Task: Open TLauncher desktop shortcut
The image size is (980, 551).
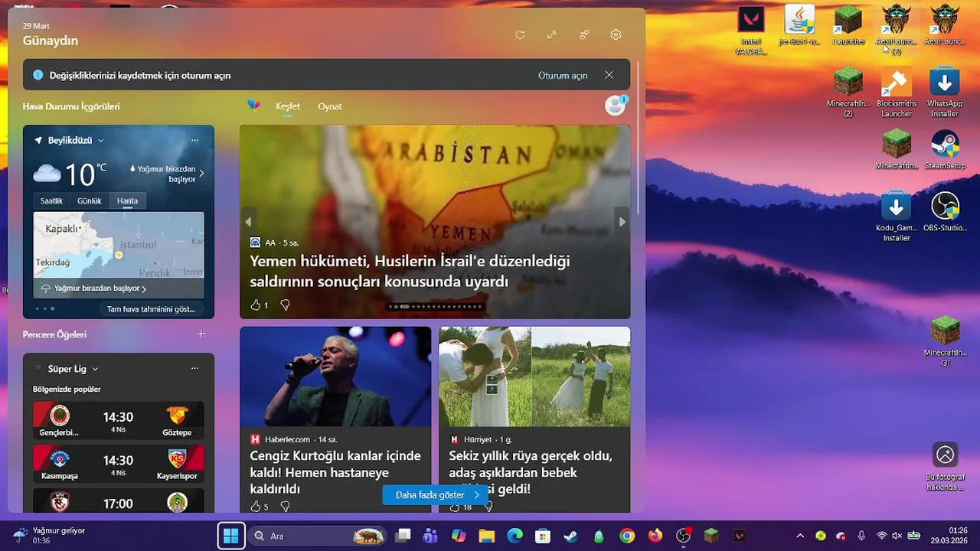Action: [848, 26]
